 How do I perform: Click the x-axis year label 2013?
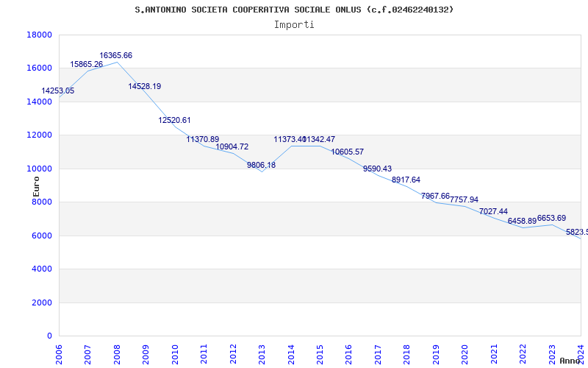click(262, 353)
